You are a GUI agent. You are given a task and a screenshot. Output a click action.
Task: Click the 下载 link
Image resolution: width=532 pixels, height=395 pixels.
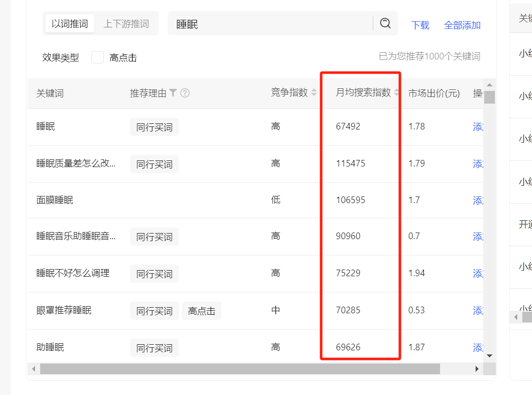(x=420, y=25)
